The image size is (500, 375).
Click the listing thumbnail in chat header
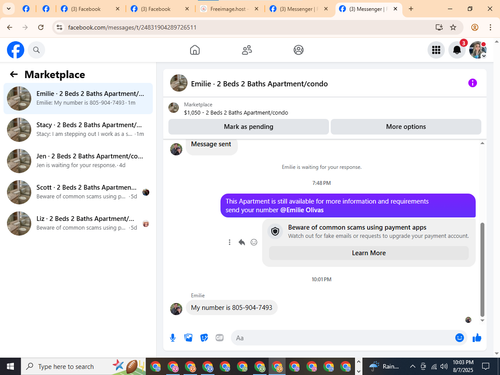179,83
